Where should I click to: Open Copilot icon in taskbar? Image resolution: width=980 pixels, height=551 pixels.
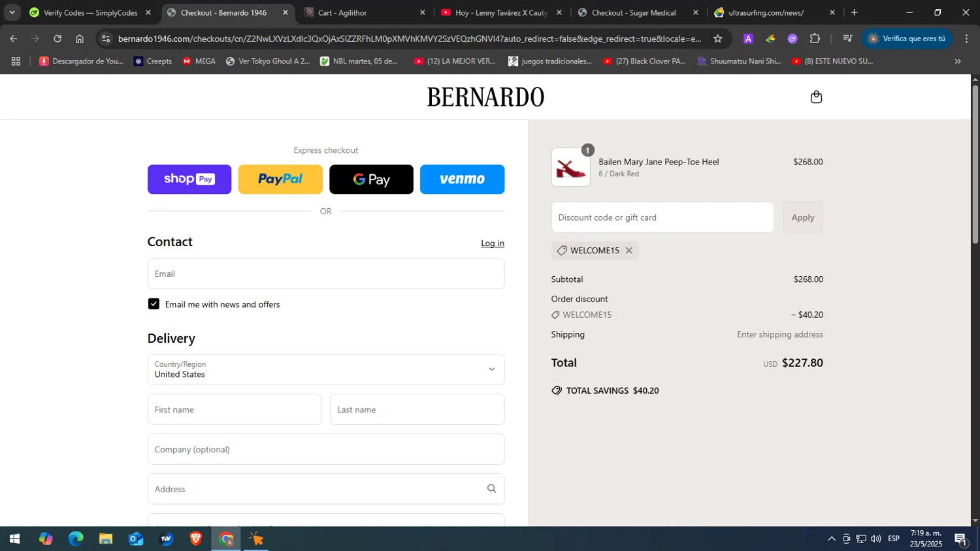[x=46, y=539]
